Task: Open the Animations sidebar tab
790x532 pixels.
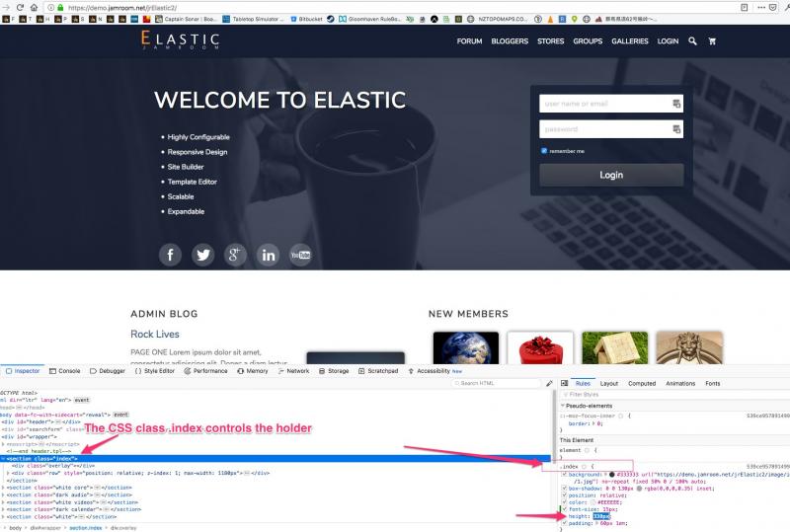Action: (x=680, y=383)
